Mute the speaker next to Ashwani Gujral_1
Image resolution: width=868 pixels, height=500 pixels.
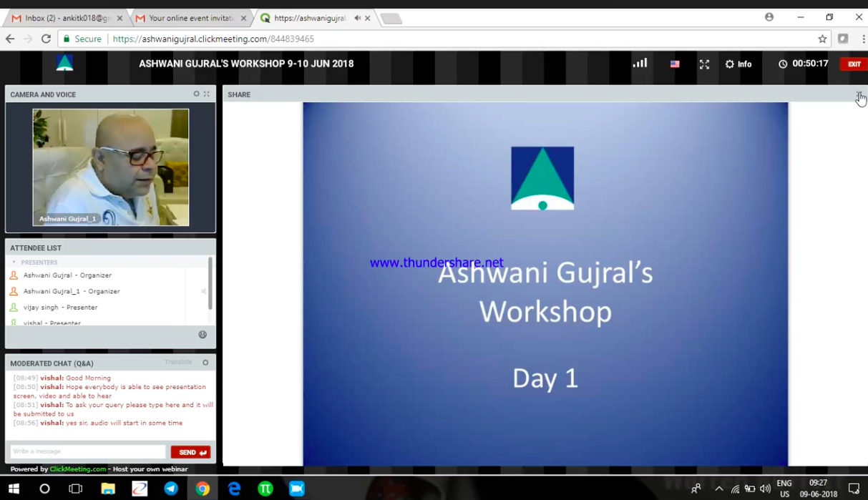coord(203,291)
